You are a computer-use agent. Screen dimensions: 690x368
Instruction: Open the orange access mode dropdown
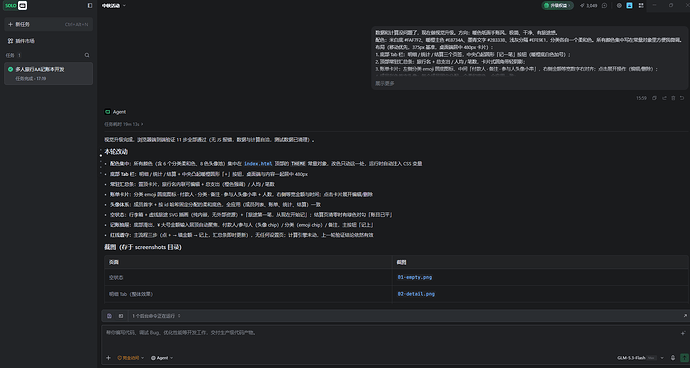(131, 358)
